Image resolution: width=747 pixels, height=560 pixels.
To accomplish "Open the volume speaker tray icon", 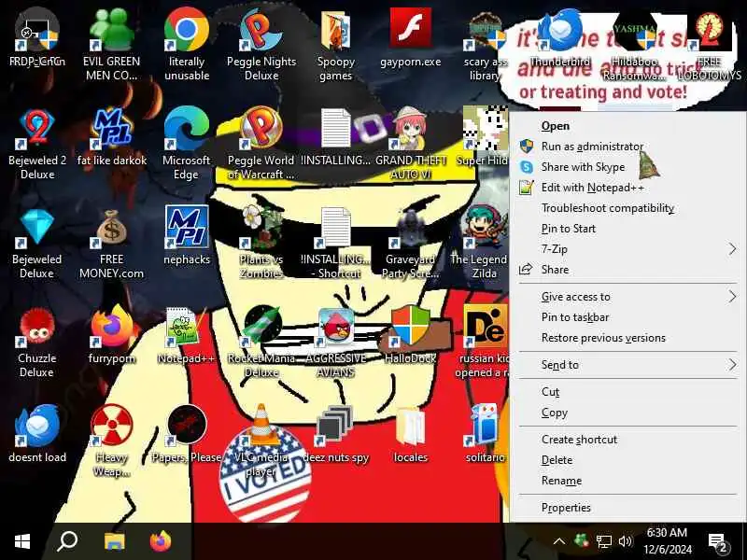I will tap(626, 541).
